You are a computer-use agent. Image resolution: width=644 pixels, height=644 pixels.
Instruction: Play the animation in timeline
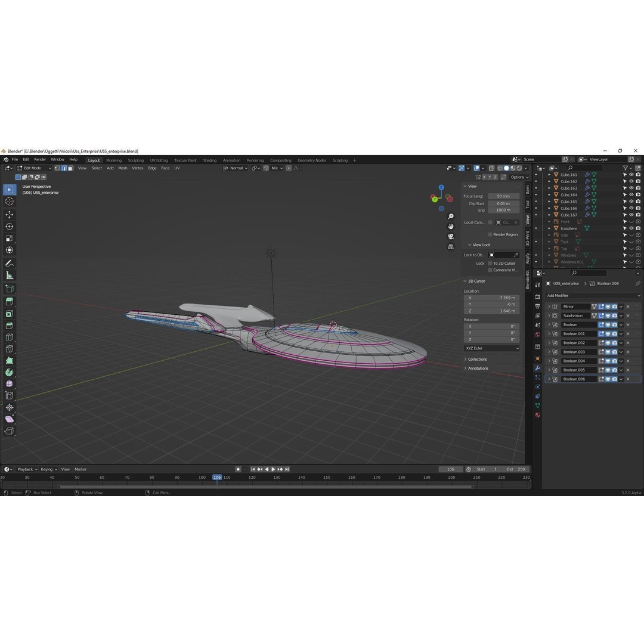pos(273,469)
